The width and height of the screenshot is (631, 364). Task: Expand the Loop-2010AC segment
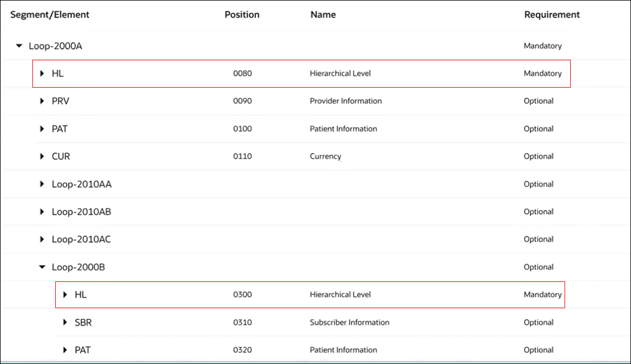pyautogui.click(x=41, y=239)
